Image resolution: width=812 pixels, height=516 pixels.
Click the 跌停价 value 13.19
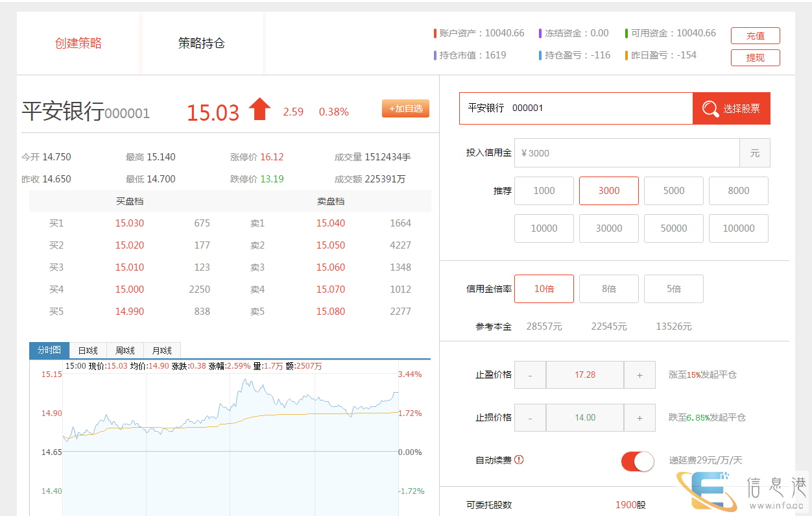coord(272,179)
